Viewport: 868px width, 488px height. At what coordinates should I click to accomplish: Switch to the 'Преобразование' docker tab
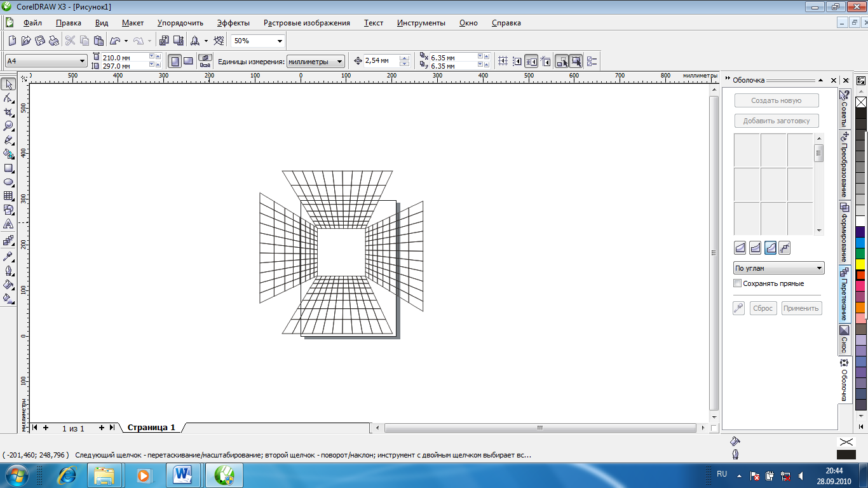(x=844, y=165)
